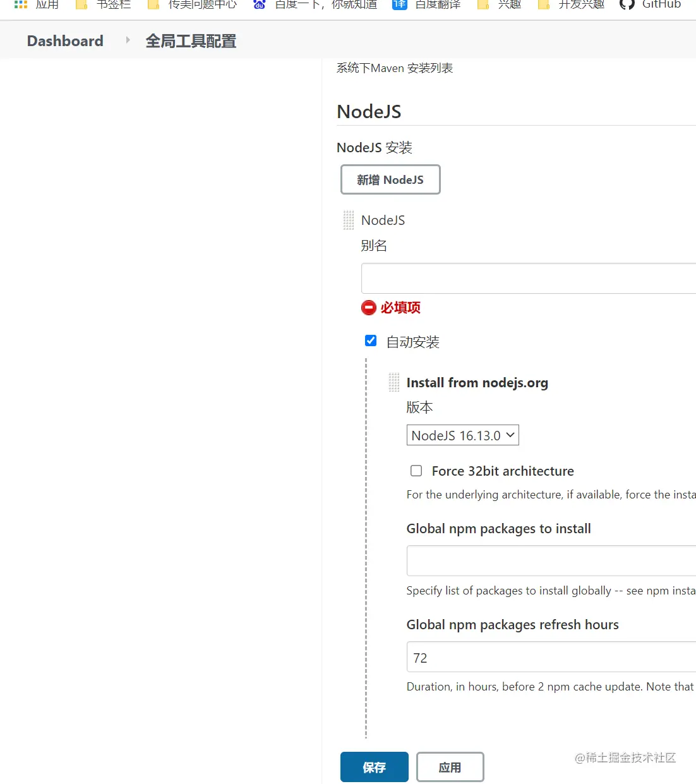Click the Global npm packages refresh hours label
Viewport: 696px width, 784px height.
(513, 625)
